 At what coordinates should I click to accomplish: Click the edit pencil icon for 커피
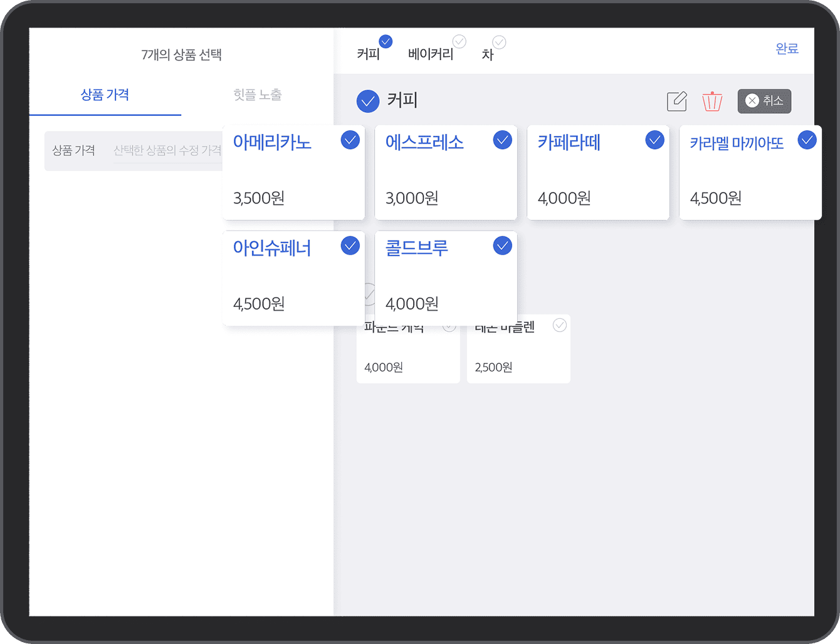coord(676,101)
